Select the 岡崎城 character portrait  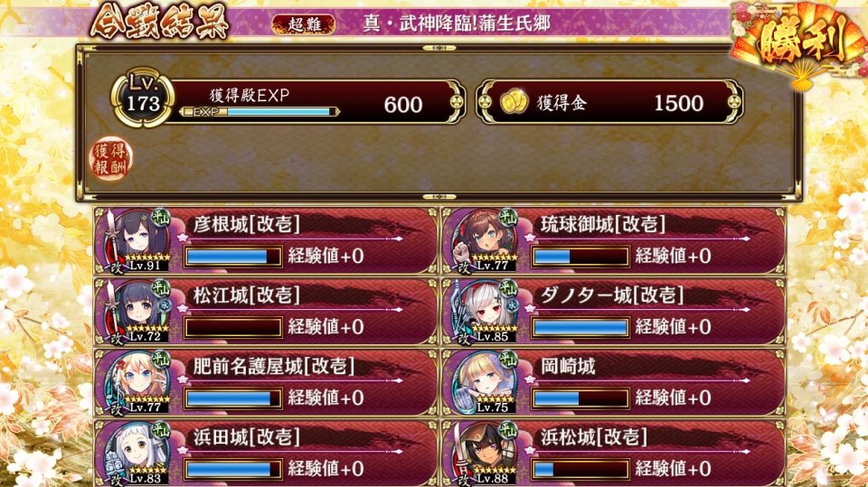tap(483, 381)
